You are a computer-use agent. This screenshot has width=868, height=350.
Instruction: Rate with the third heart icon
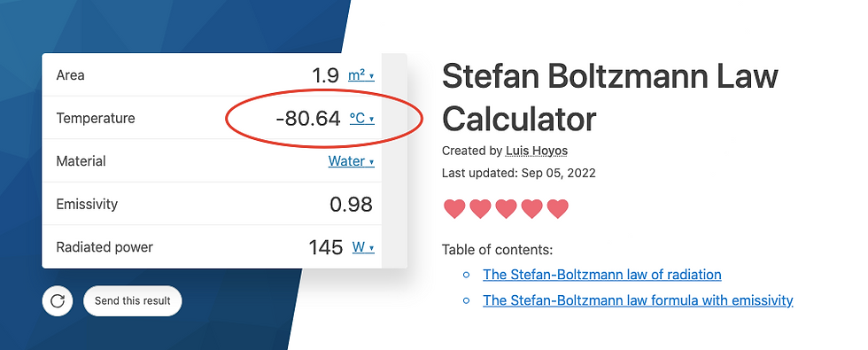pos(506,209)
